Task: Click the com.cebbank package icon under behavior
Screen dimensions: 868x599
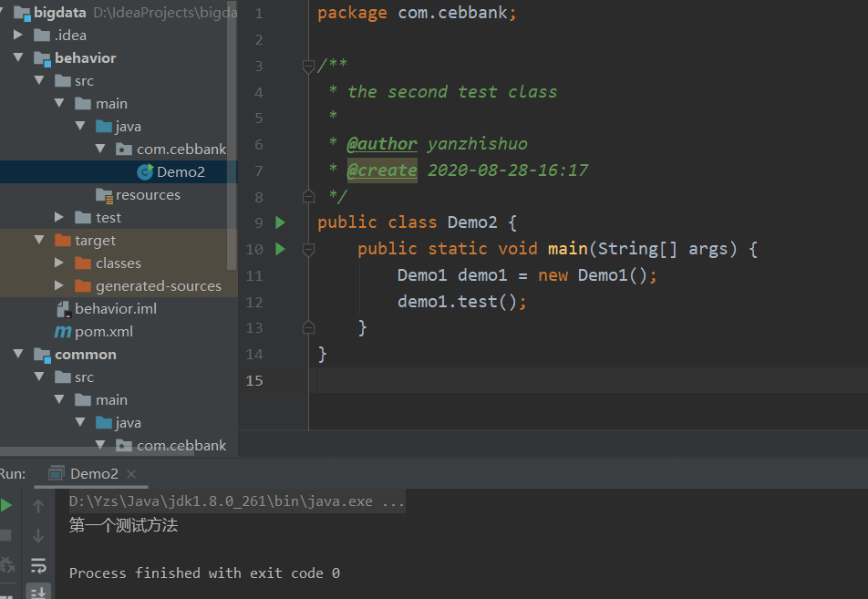Action: pos(124,149)
